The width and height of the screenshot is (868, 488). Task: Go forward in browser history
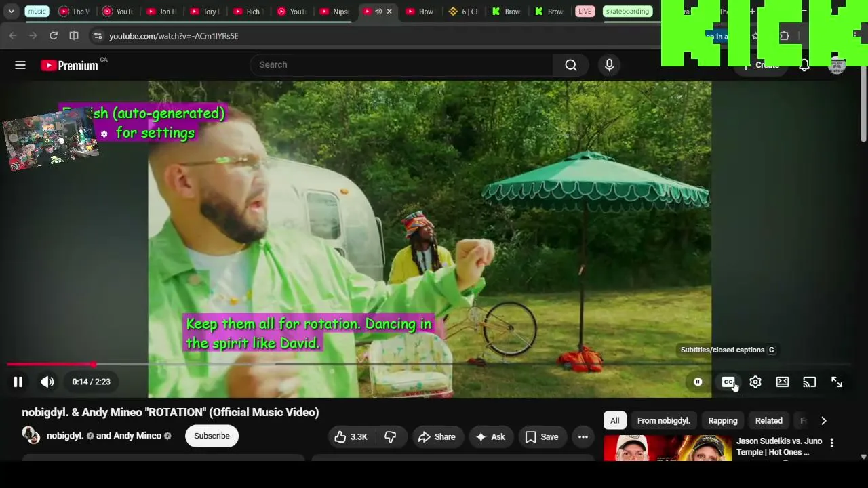[x=33, y=36]
